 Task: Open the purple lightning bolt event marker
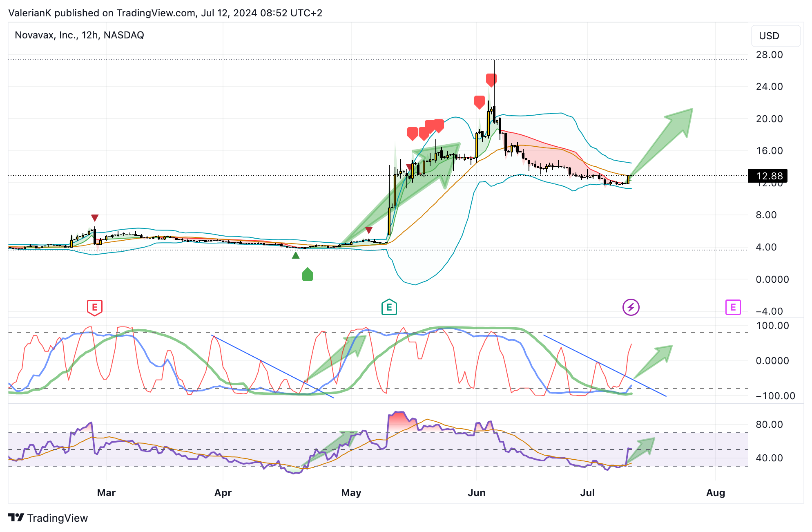pos(631,307)
